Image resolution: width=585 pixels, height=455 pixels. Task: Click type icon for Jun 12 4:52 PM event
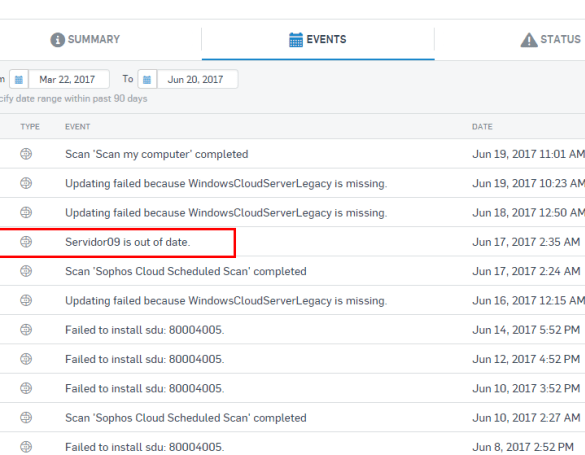click(x=26, y=359)
